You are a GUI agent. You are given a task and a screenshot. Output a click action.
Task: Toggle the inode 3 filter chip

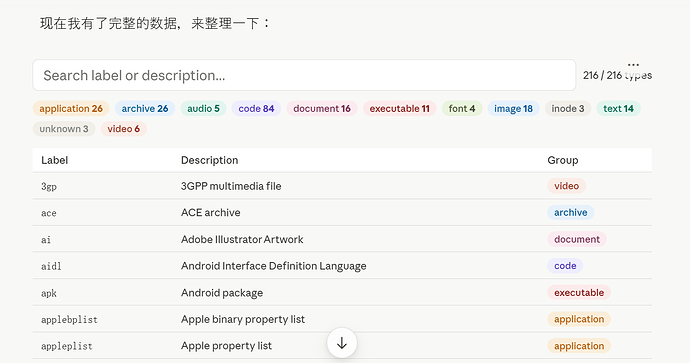[568, 109]
